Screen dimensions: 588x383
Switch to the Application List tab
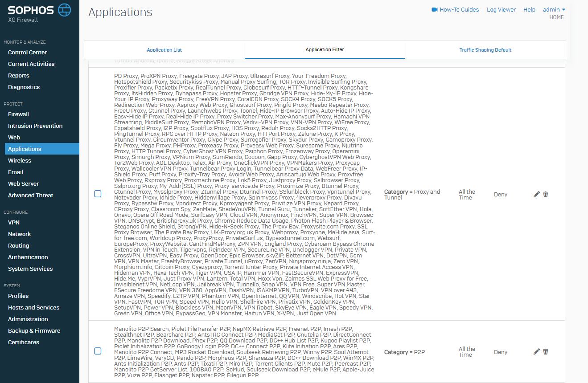pyautogui.click(x=164, y=50)
